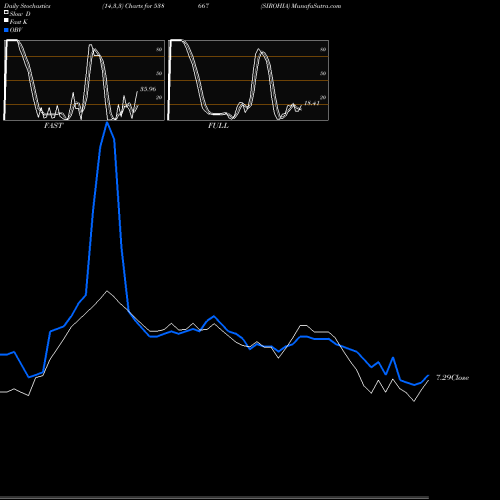
Task: Click the blue OBV legend swatch
Action: [x=6, y=30]
